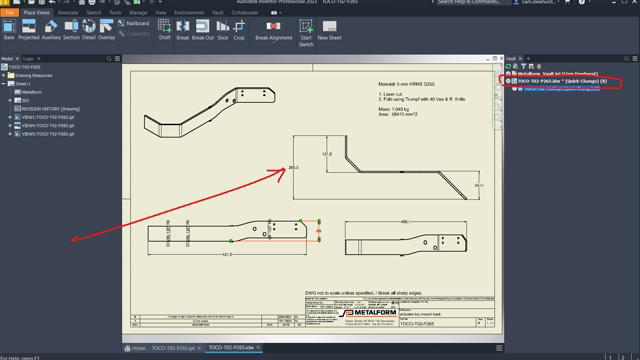Click the Material: 5 mm HRMS G250 note
Screen dimensions: 640x360
tap(406, 84)
